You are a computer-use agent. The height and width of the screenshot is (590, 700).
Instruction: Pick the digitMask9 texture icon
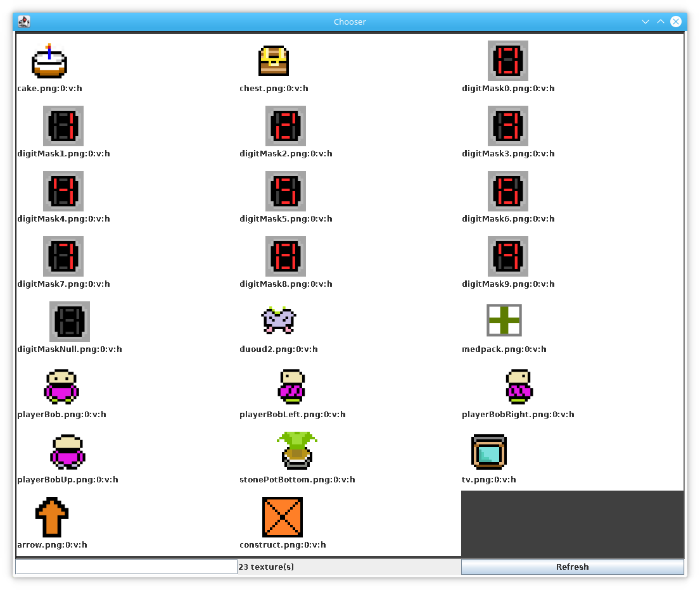pyautogui.click(x=508, y=256)
